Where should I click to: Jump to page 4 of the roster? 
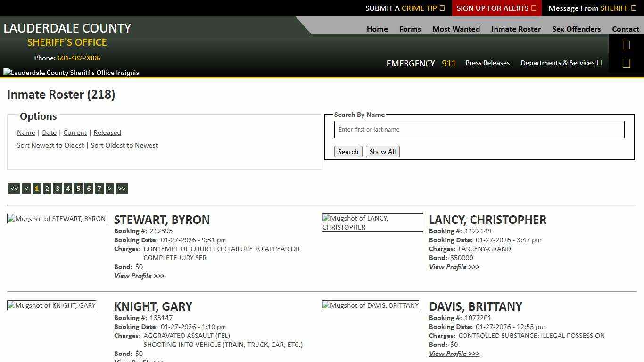pyautogui.click(x=68, y=188)
